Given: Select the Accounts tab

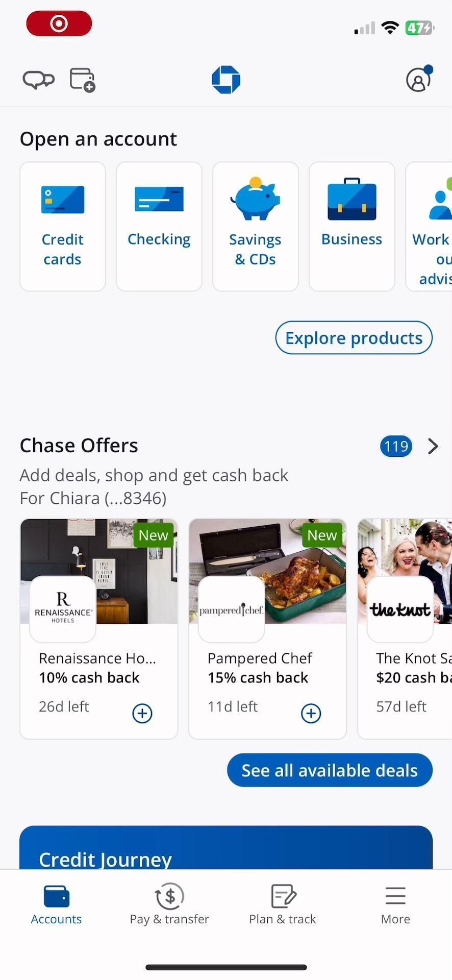Looking at the screenshot, I should [x=56, y=905].
